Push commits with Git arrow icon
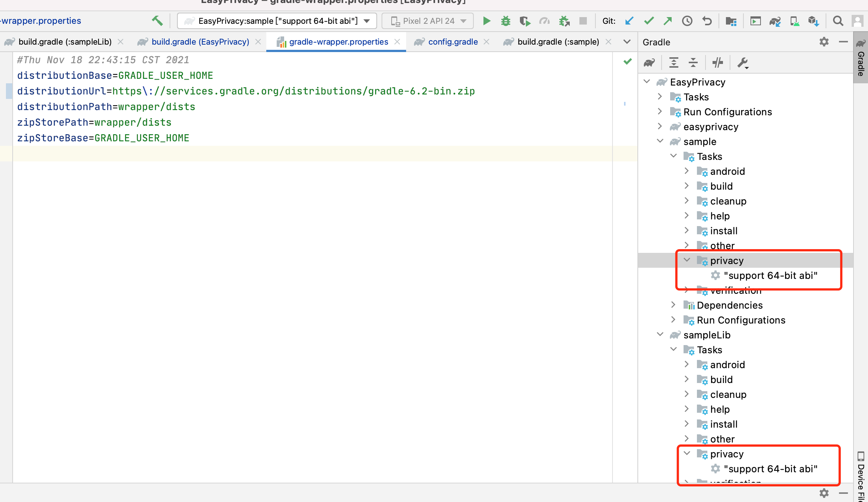The image size is (868, 502). click(x=668, y=21)
